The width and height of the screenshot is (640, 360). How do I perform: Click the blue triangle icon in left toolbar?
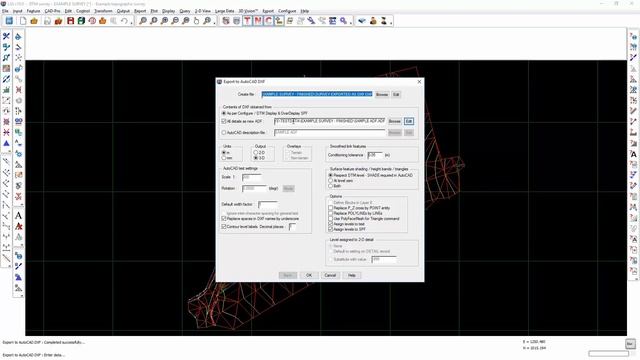6,143
